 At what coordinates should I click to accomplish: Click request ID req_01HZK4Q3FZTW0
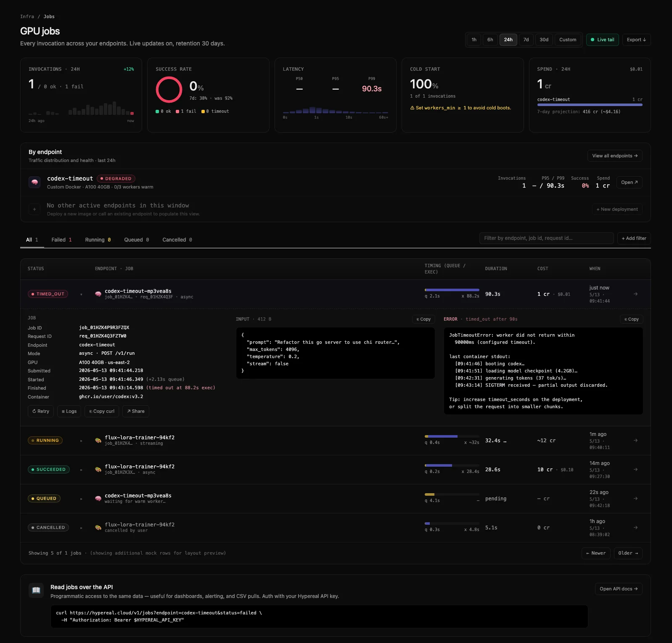pyautogui.click(x=103, y=336)
